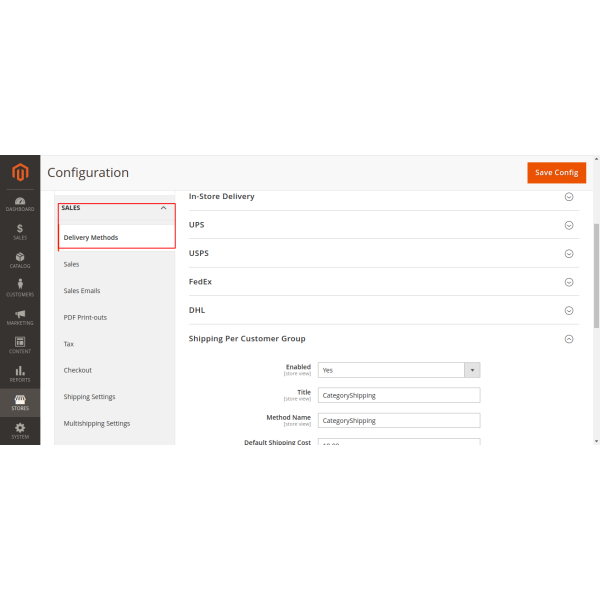Collapse the Shipping Per Customer Group section
This screenshot has height=600, width=600.
point(569,339)
